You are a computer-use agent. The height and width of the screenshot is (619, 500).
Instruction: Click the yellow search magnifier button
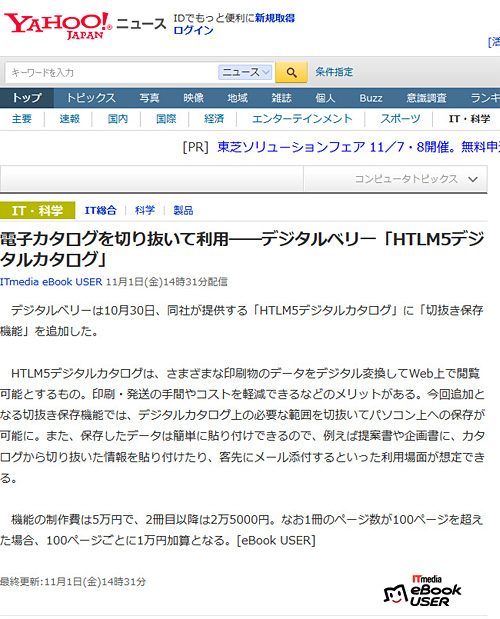pos(291,72)
